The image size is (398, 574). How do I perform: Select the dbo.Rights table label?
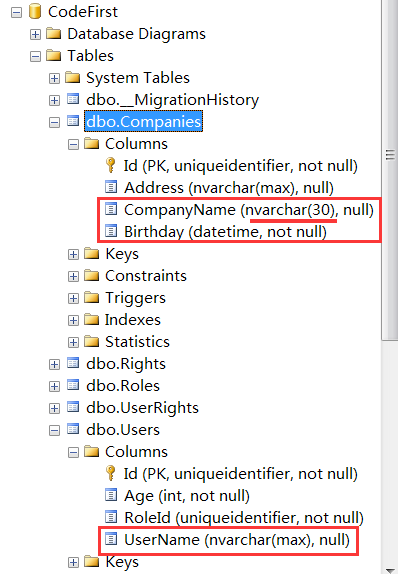point(126,364)
